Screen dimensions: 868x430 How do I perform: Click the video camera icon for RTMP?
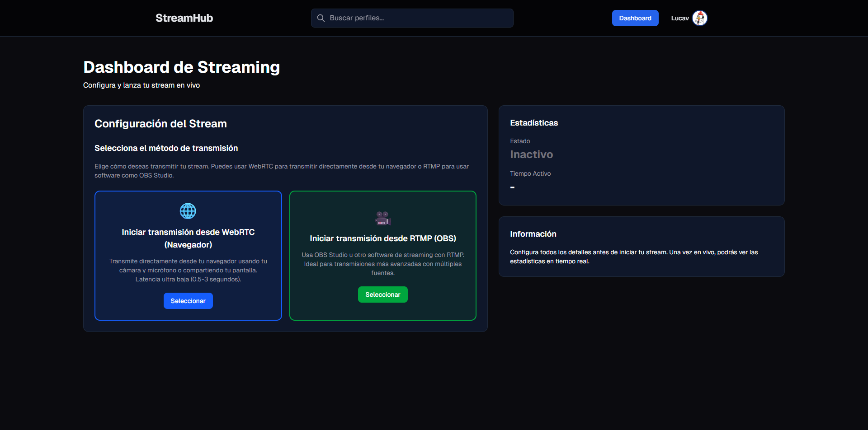pyautogui.click(x=382, y=218)
